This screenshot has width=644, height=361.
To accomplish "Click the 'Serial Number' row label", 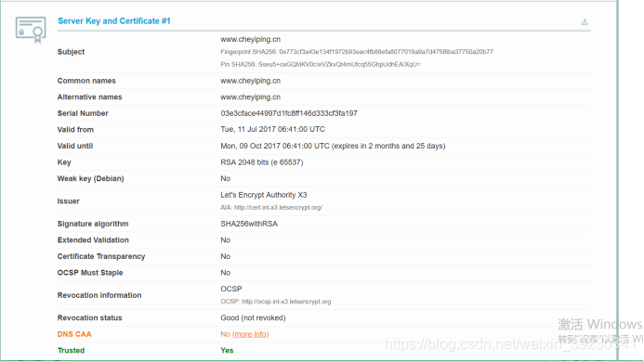I will pos(83,113).
